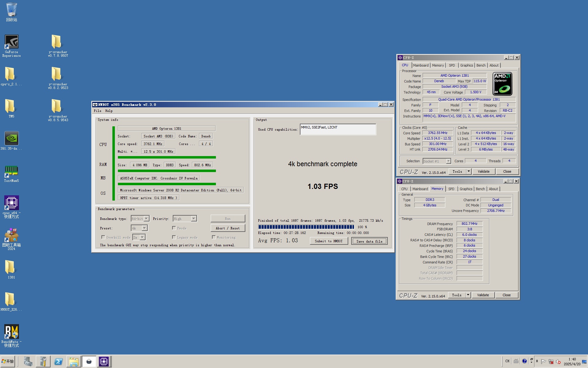This screenshot has width=588, height=368.
Task: Select the TM5 desktop folder
Action: click(x=11, y=109)
